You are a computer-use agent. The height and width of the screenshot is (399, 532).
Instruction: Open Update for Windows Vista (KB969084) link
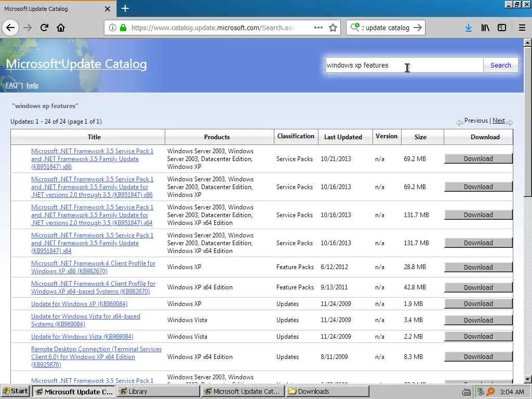[x=82, y=337]
